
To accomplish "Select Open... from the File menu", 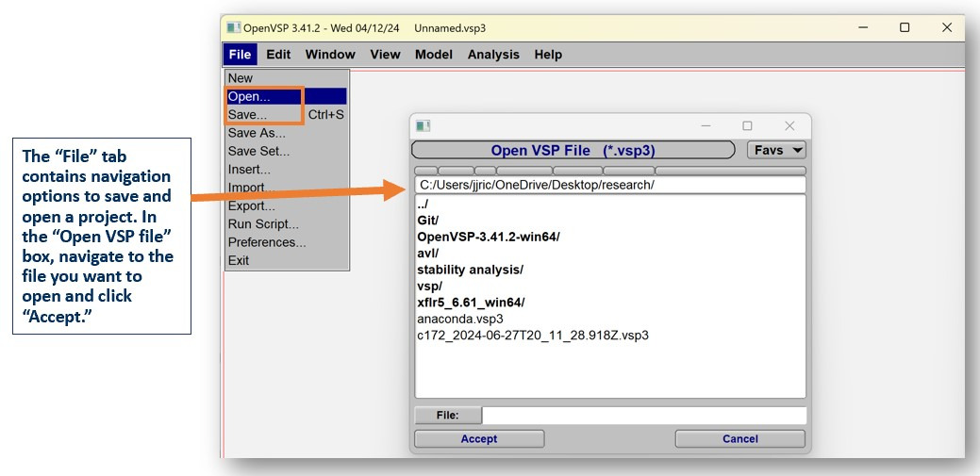I will pos(249,96).
